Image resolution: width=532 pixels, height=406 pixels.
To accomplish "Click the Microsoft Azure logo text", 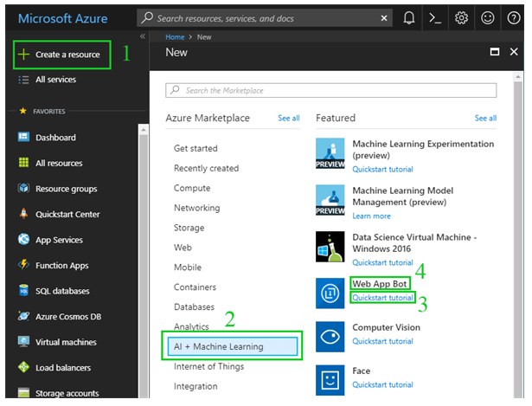I will point(63,18).
